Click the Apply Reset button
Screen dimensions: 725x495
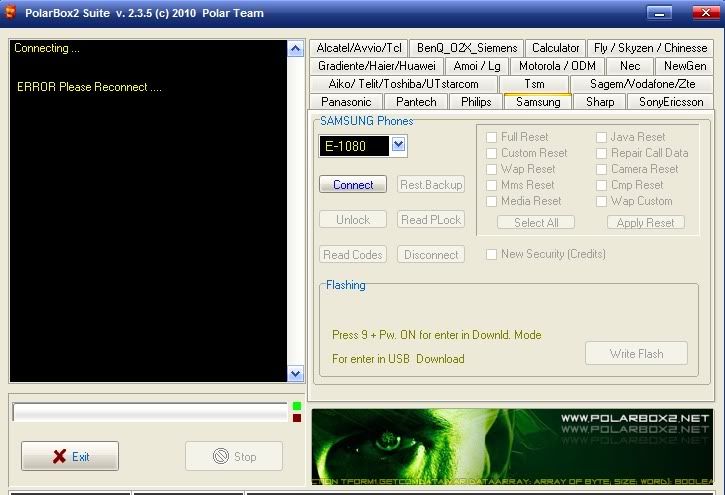coord(645,223)
